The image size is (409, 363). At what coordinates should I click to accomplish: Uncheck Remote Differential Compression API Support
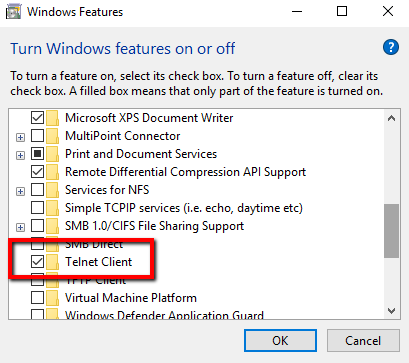(x=37, y=172)
